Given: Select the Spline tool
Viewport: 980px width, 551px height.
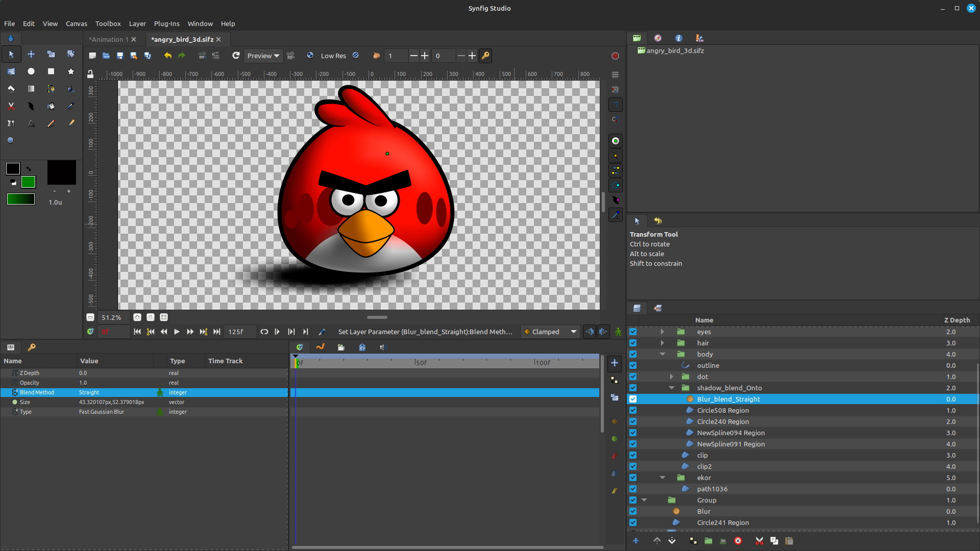Looking at the screenshot, I should pyautogui.click(x=51, y=89).
